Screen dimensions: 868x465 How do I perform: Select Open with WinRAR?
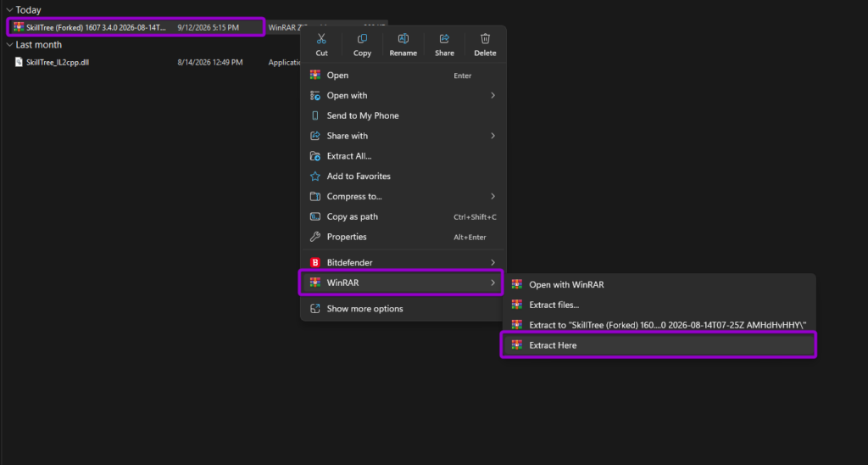(659, 284)
